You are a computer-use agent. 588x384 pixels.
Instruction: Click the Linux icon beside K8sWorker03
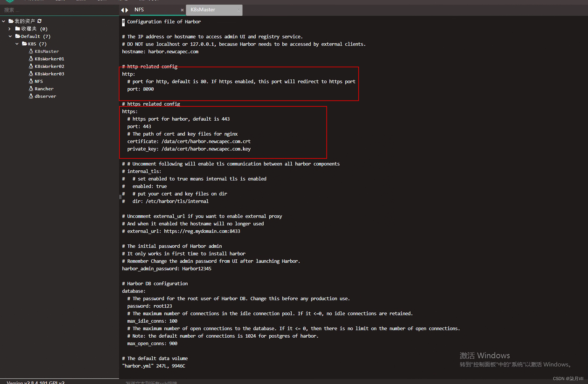tap(31, 74)
